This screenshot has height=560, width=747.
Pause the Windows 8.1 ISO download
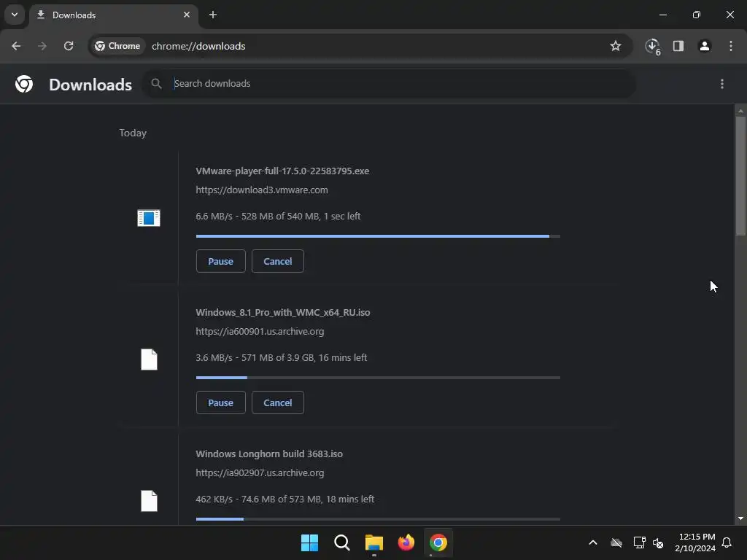(220, 402)
